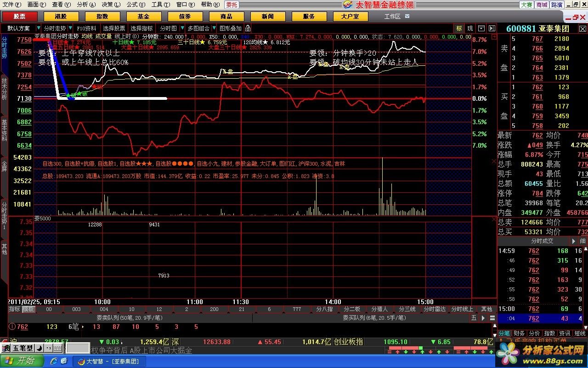The width and height of the screenshot is (588, 368).
Task: Open the 决策(L) menu
Action: click(x=111, y=5)
